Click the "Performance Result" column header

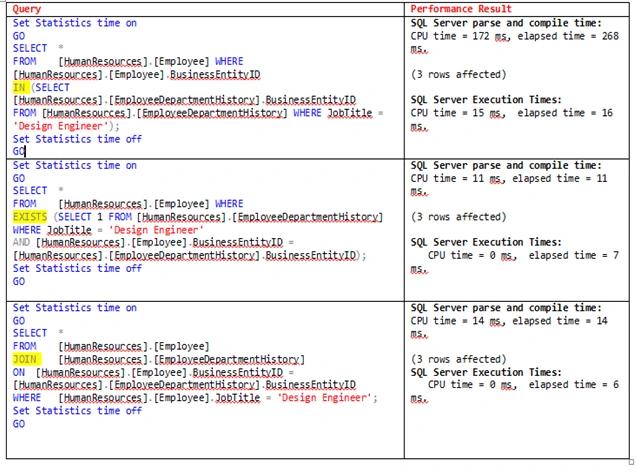[461, 9]
